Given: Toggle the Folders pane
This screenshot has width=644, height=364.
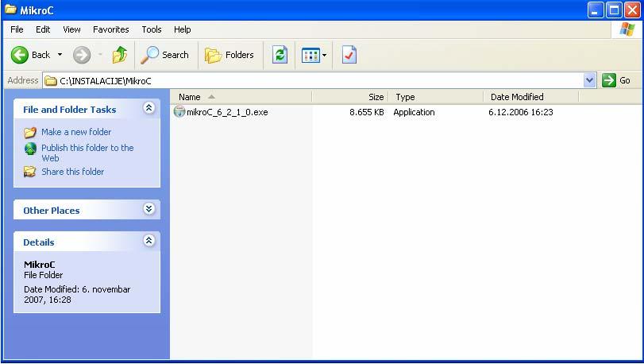Looking at the screenshot, I should coord(229,55).
